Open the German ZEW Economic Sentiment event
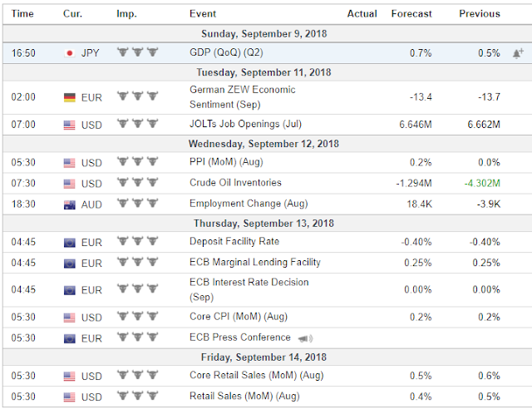The width and height of the screenshot is (532, 409). [242, 96]
